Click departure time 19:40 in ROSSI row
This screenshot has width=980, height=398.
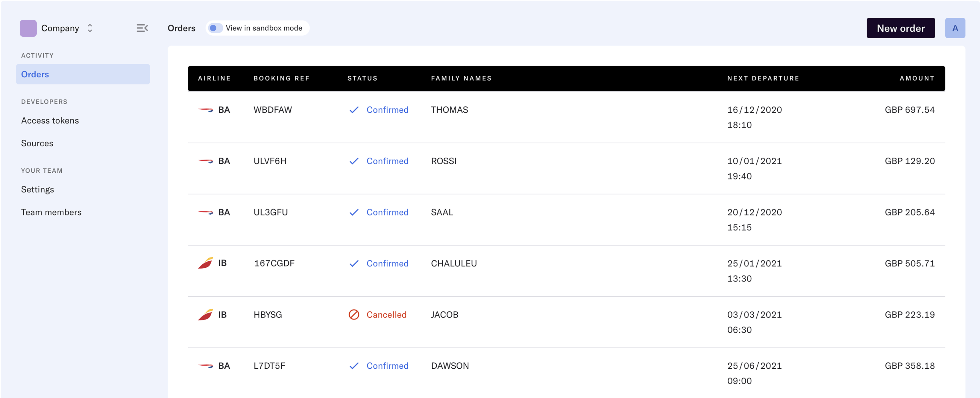click(739, 176)
